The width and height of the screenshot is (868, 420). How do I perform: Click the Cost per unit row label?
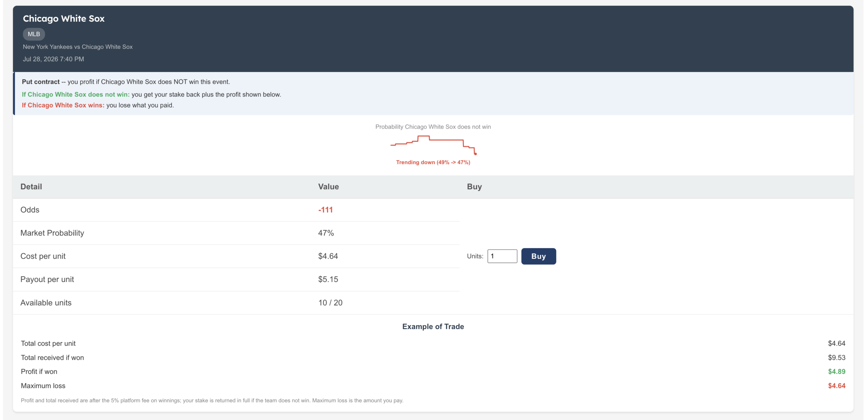coord(43,256)
